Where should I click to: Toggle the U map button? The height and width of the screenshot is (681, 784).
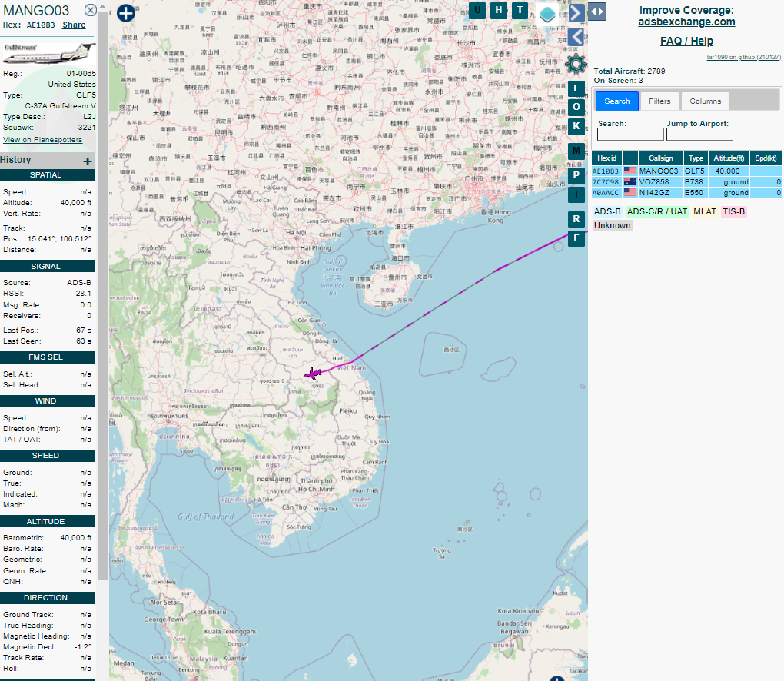(477, 10)
